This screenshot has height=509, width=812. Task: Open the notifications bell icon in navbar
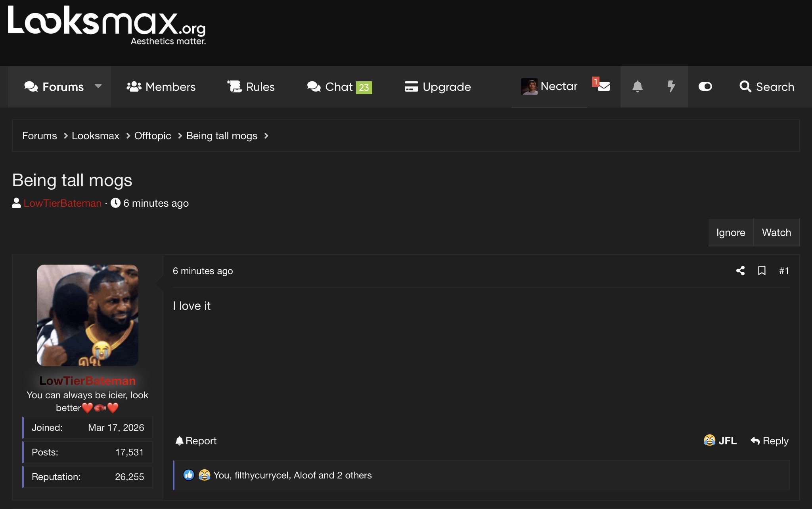coord(637,86)
